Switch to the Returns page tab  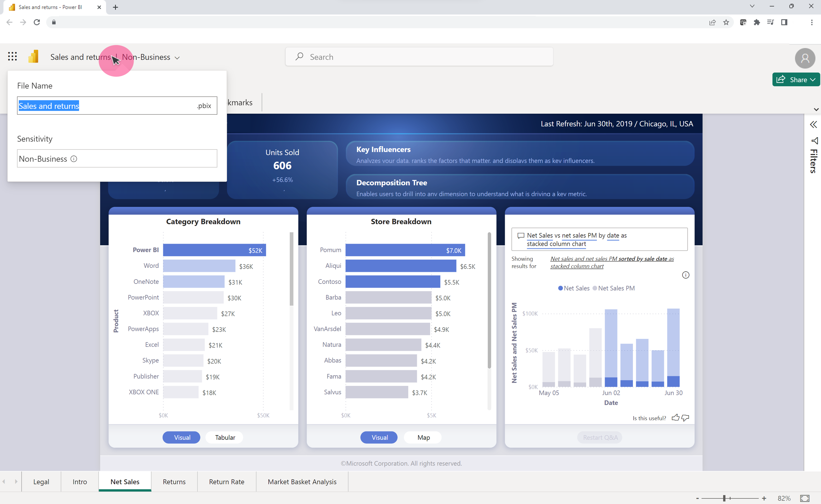click(174, 482)
